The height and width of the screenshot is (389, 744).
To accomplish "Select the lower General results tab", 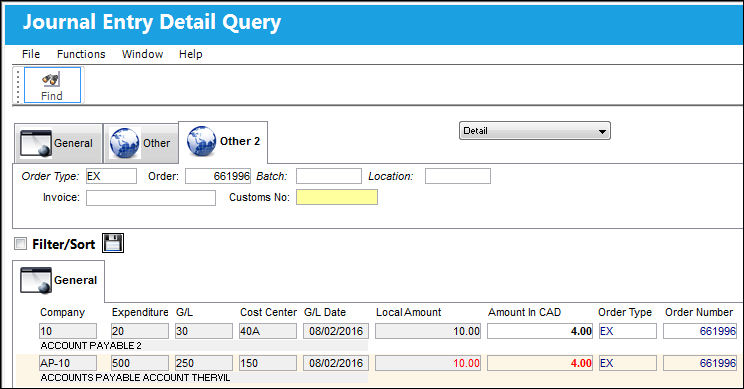I will [x=58, y=281].
